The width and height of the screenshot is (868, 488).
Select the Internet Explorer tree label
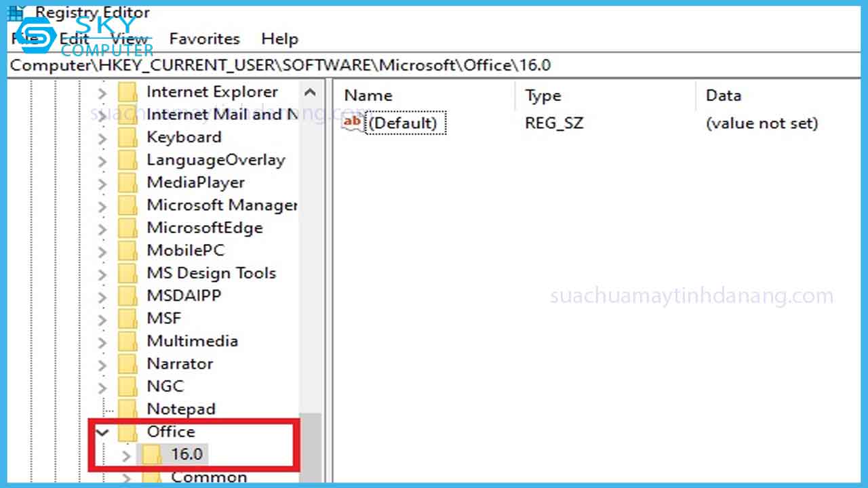click(x=212, y=92)
